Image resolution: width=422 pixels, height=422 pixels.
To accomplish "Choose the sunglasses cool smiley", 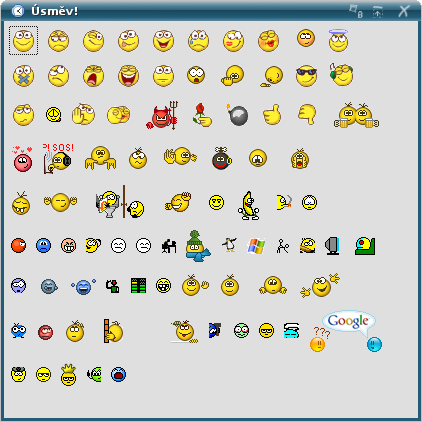I will click(x=306, y=76).
